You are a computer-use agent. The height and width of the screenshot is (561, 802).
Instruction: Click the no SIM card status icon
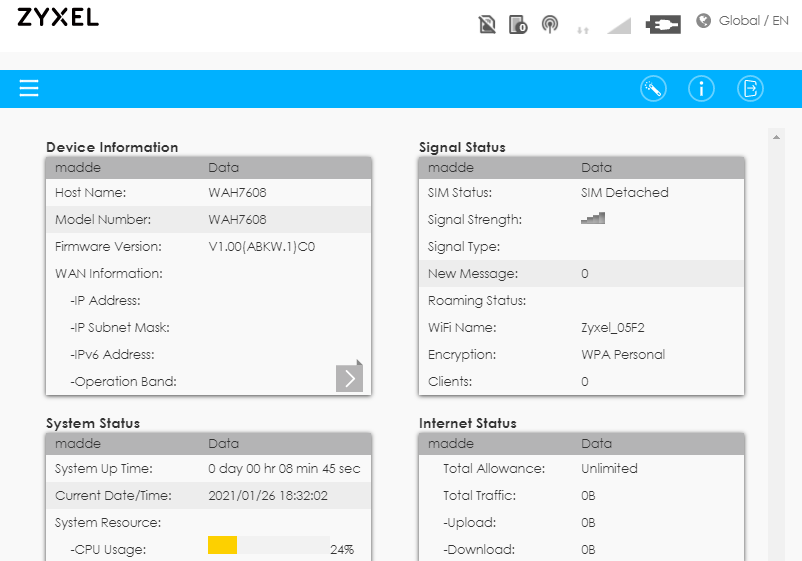click(x=487, y=24)
